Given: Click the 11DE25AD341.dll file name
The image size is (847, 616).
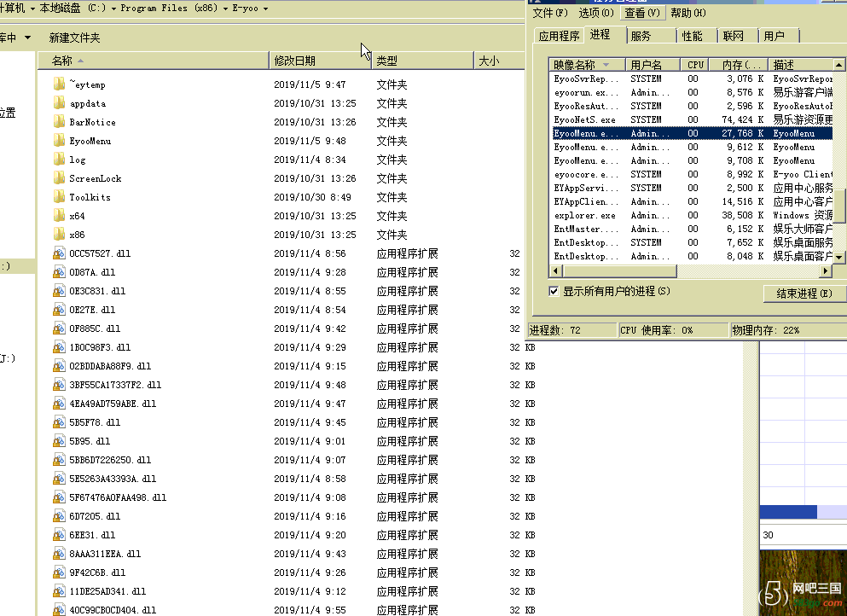Looking at the screenshot, I should [x=107, y=591].
